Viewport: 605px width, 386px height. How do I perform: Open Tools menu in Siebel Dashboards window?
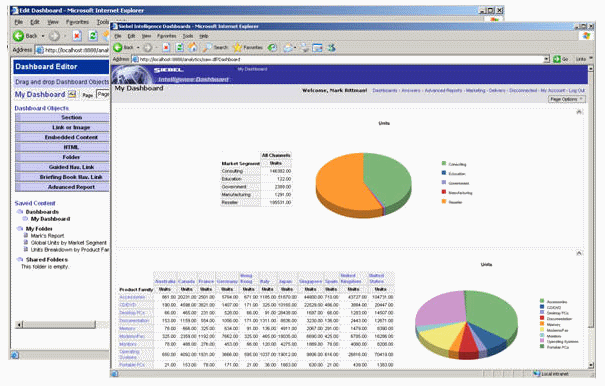(188, 36)
